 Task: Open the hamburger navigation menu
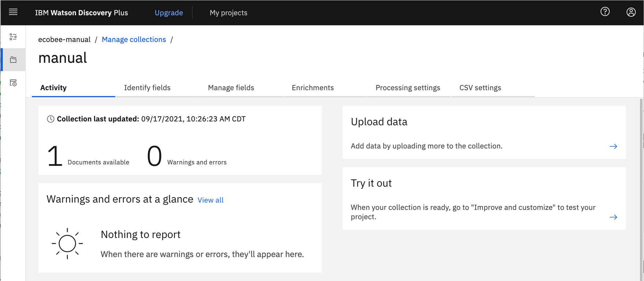click(13, 12)
